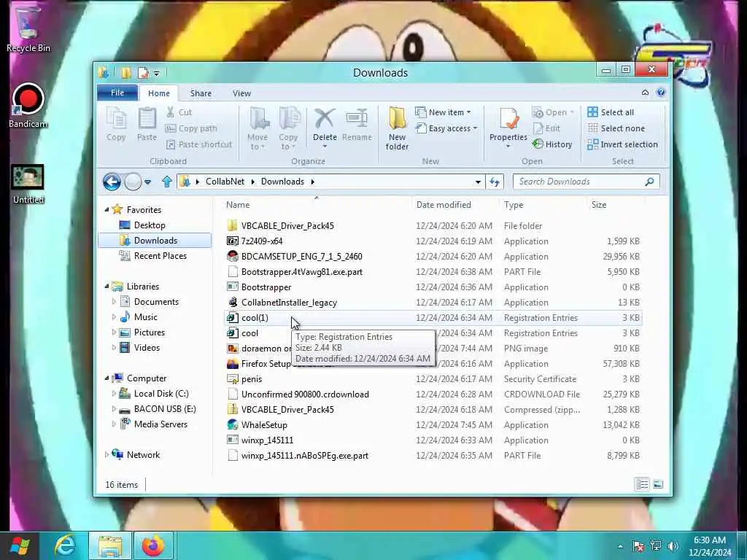The width and height of the screenshot is (747, 560).
Task: Sort by the Type column header
Action: point(514,205)
